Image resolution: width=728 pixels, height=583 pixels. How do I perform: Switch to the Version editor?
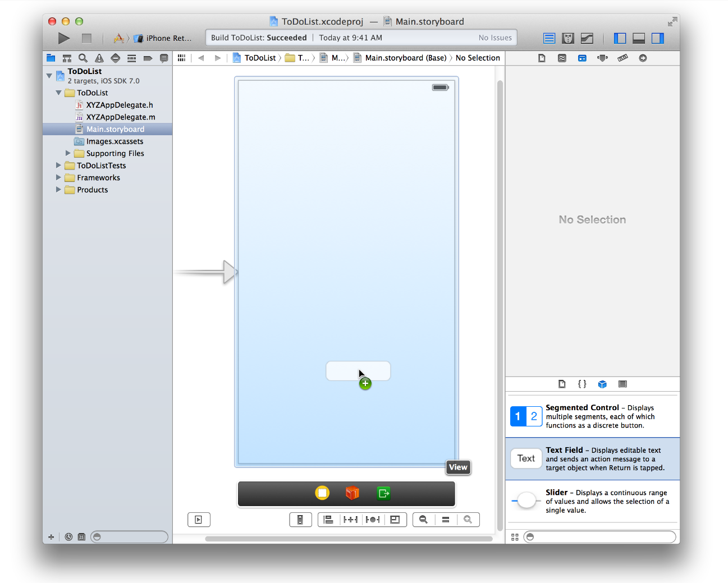click(x=587, y=38)
